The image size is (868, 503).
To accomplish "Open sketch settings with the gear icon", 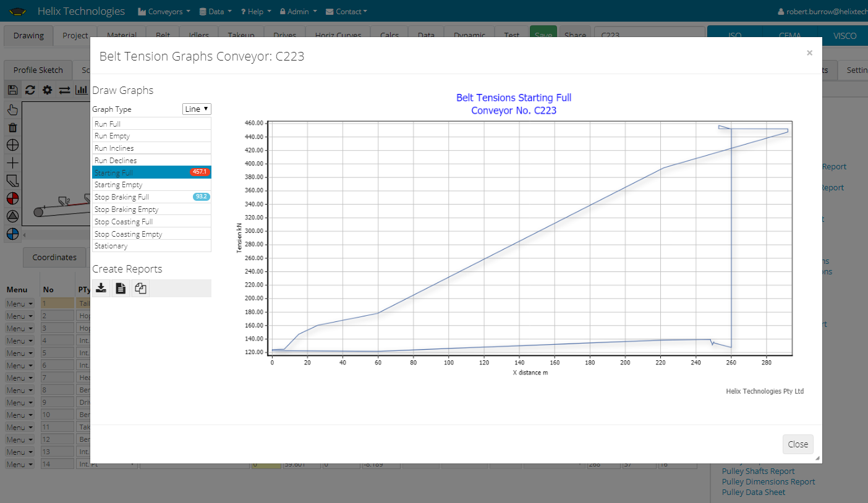I will click(47, 90).
